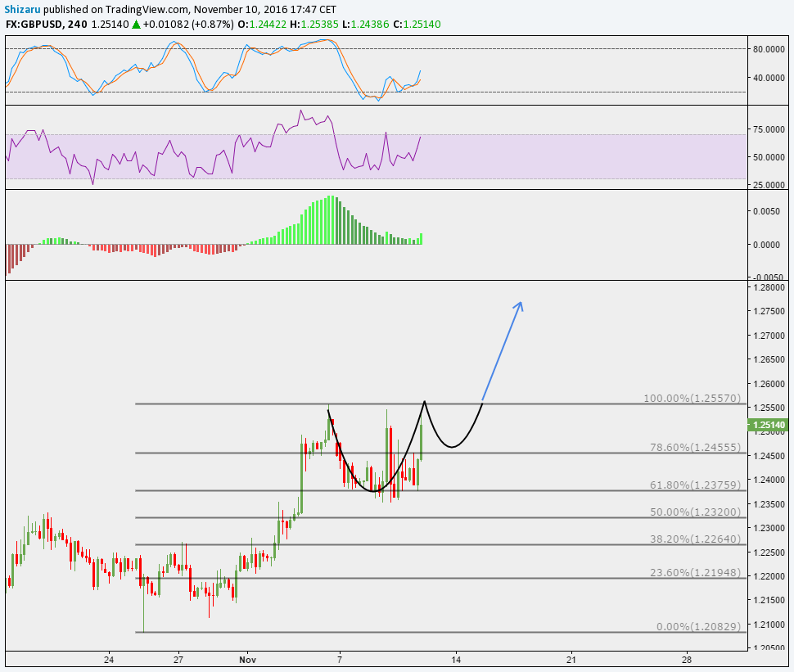Select the 78.60%(1.24555) Fibonacci label
This screenshot has width=794, height=672.
[695, 447]
